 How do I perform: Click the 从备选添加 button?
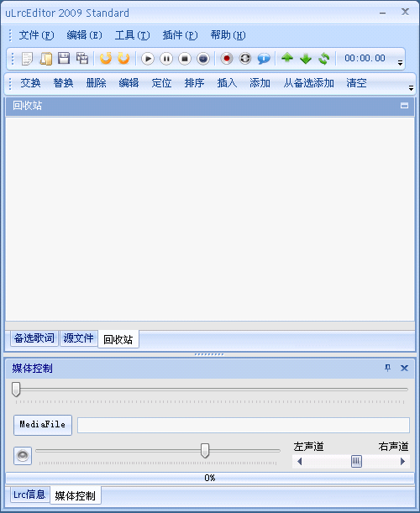pyautogui.click(x=308, y=83)
